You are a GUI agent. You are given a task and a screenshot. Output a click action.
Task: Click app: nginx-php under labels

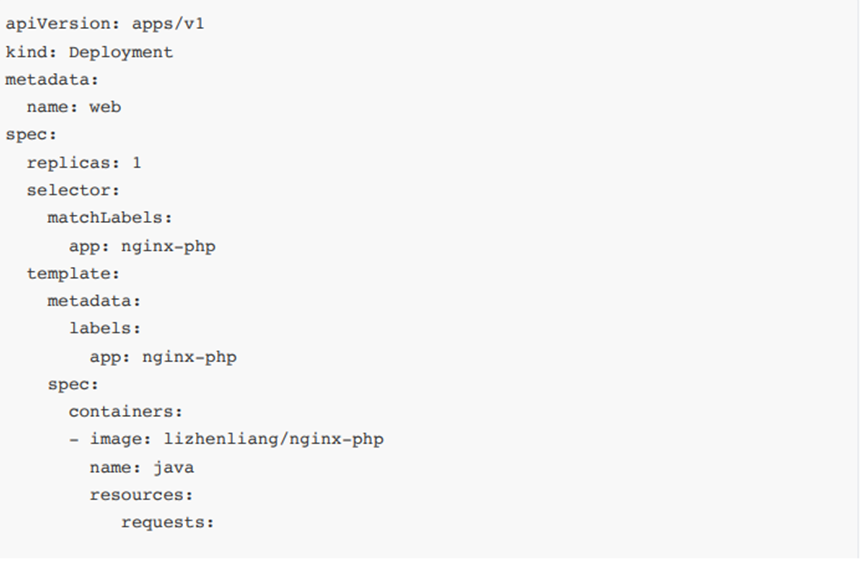click(162, 355)
